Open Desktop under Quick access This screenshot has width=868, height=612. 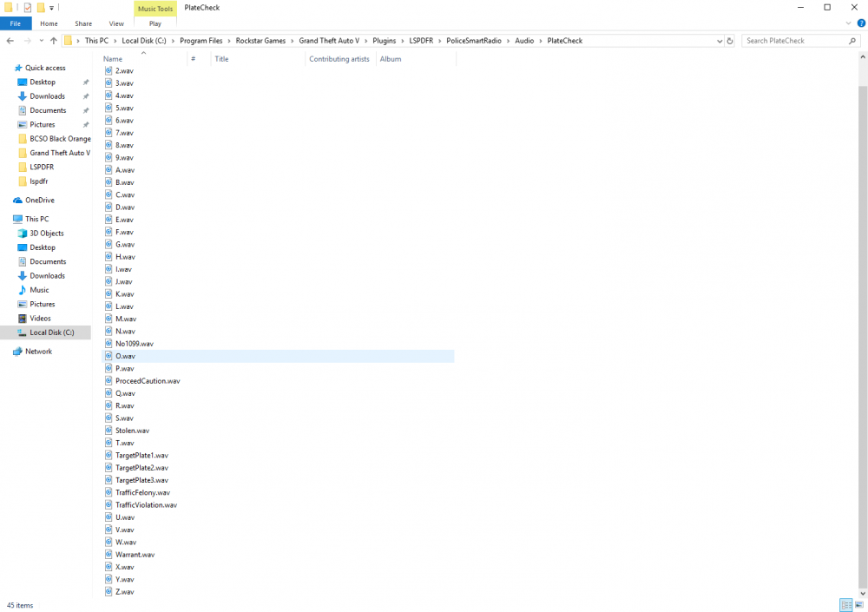click(43, 82)
